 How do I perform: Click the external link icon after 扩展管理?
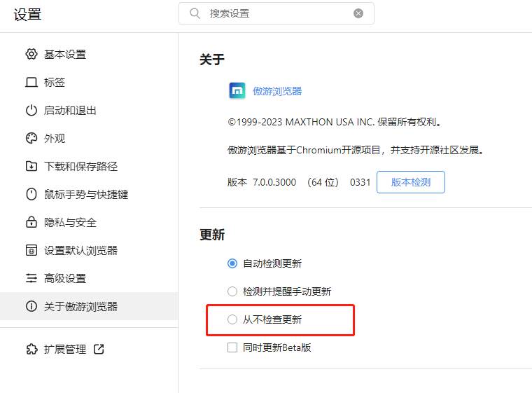click(x=99, y=349)
